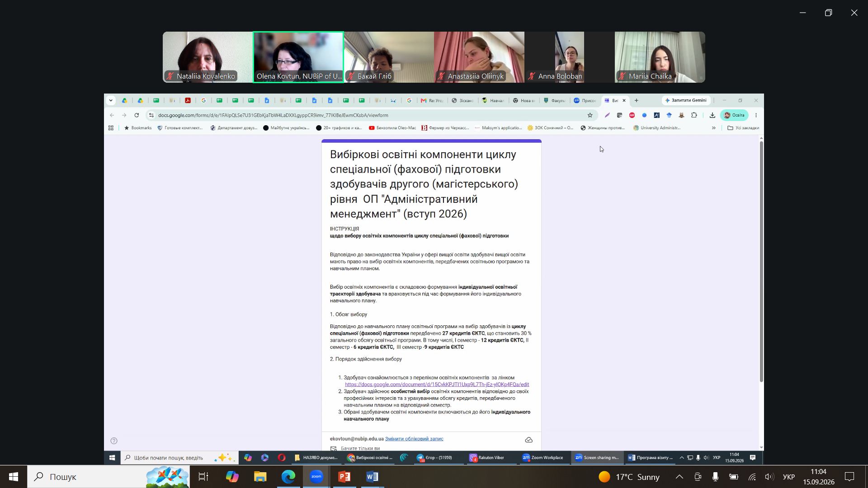Screen dimensions: 868x488
Task: Open the Google Doc link with components list
Action: coord(437,385)
